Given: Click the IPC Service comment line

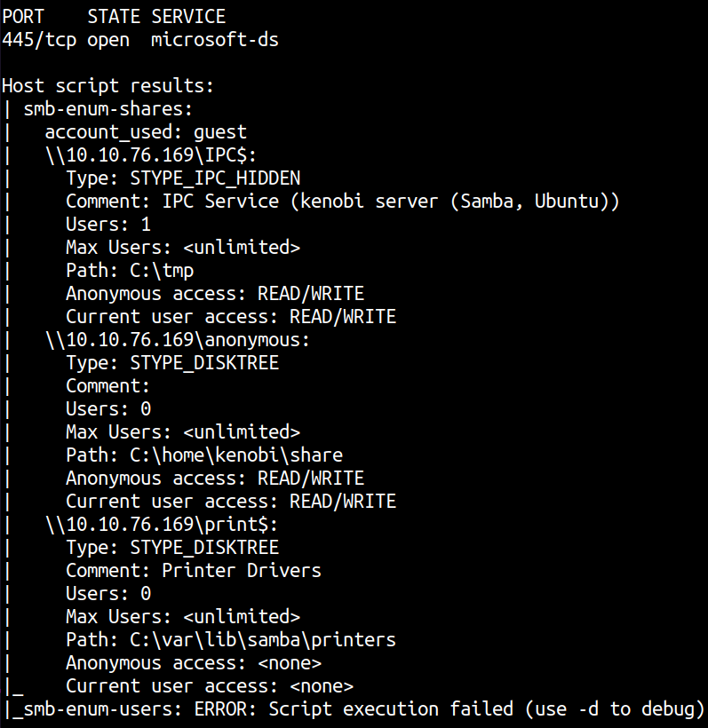Looking at the screenshot, I should [x=342, y=201].
